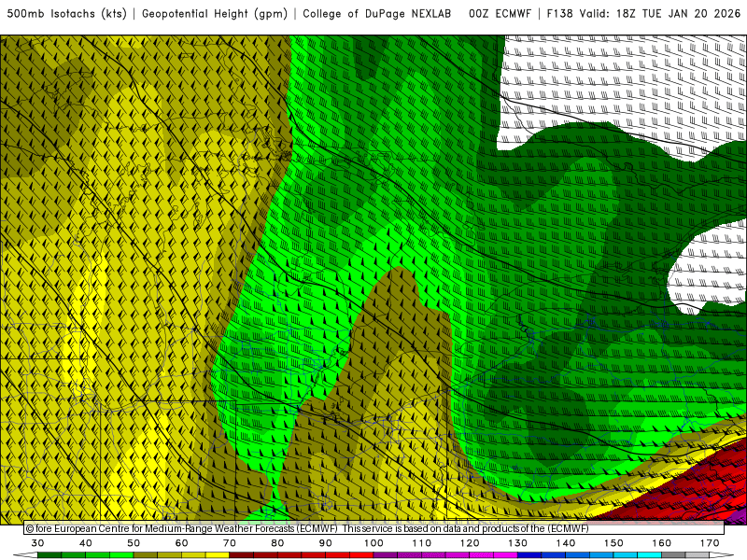Click the '500mb Isotachs (kts)' title text
This screenshot has width=747, height=560.
(x=67, y=14)
